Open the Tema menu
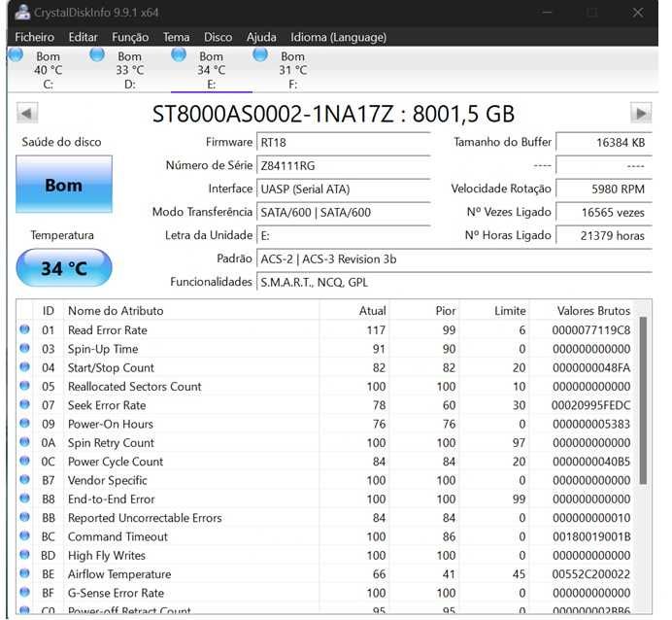Screen dimensions: 672x620 point(176,37)
